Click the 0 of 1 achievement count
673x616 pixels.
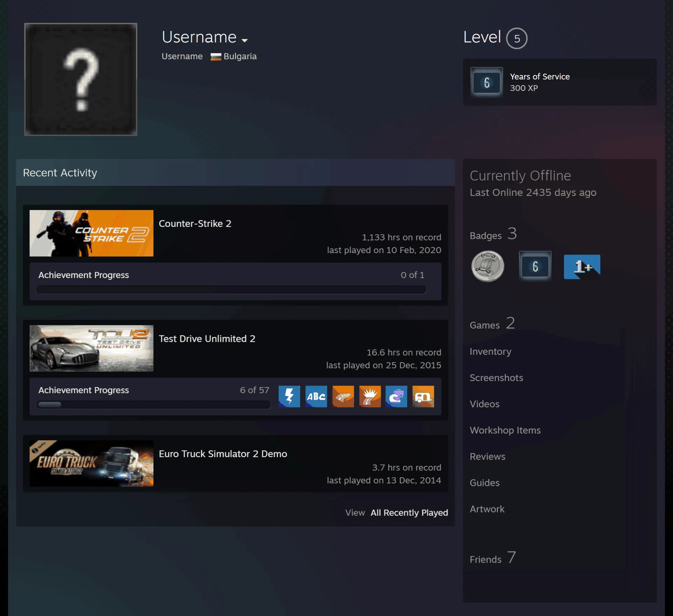click(412, 275)
